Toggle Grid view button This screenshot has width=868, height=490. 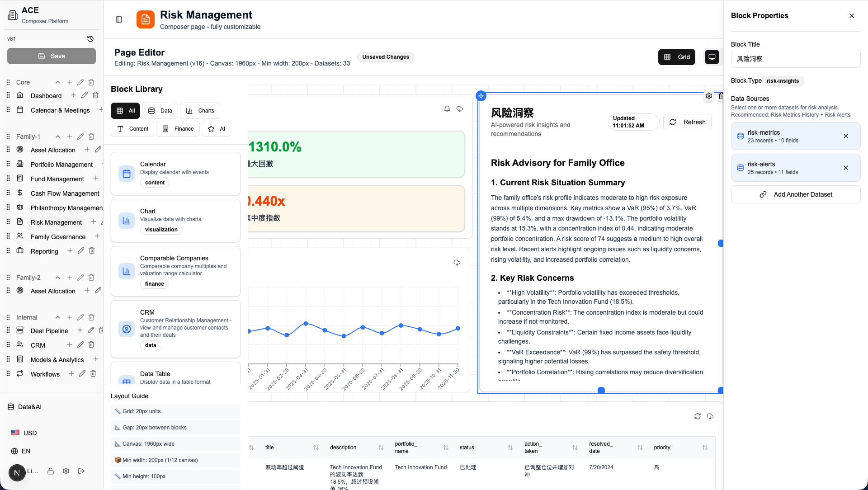pyautogui.click(x=677, y=57)
